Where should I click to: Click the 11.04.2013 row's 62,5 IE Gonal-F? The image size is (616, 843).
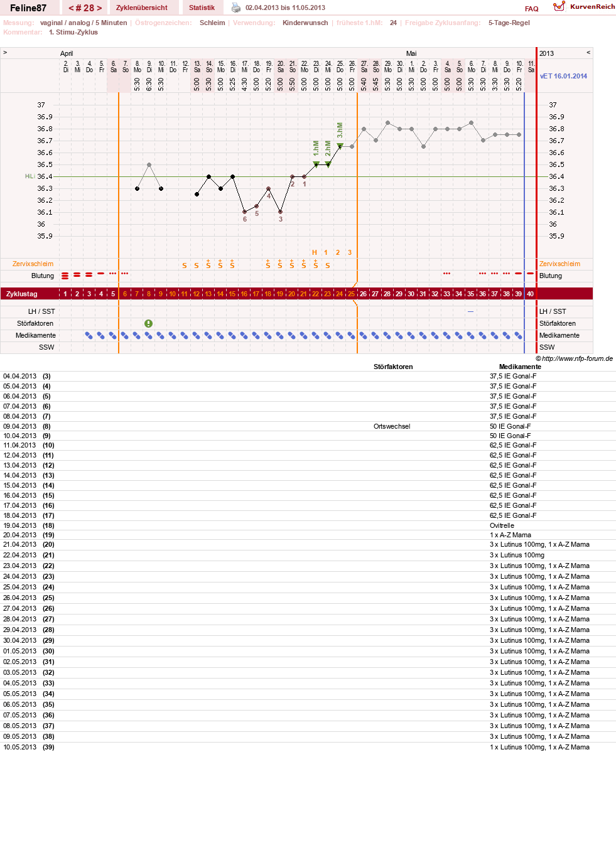coord(513,445)
